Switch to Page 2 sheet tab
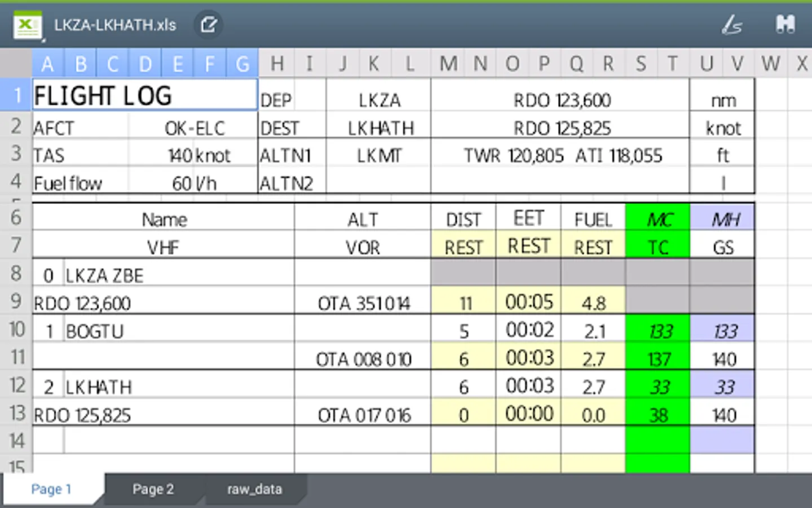812x508 pixels. pyautogui.click(x=153, y=489)
